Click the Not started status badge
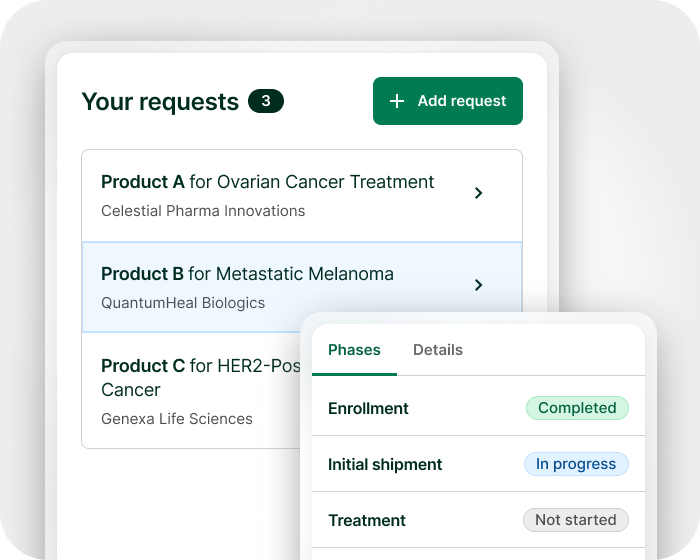 (576, 520)
